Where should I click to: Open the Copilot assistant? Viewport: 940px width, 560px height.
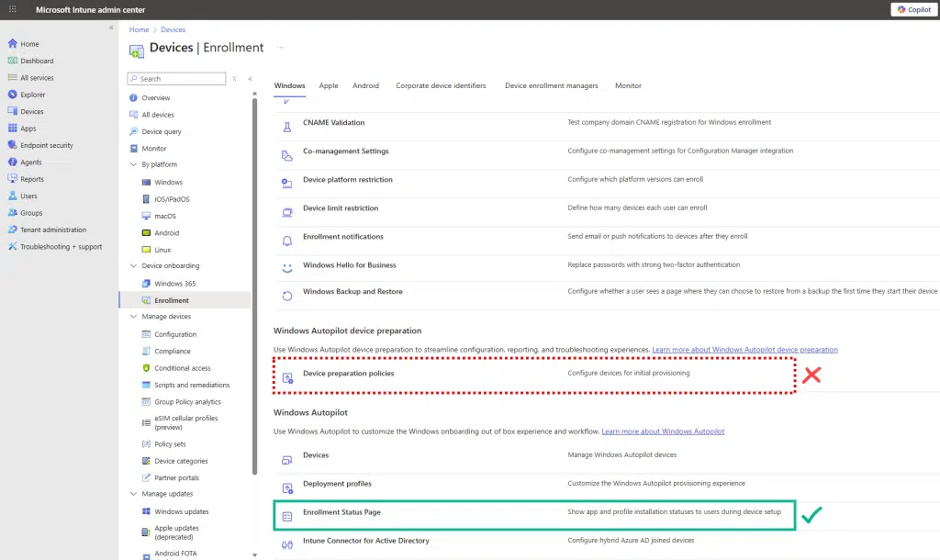[x=914, y=9]
